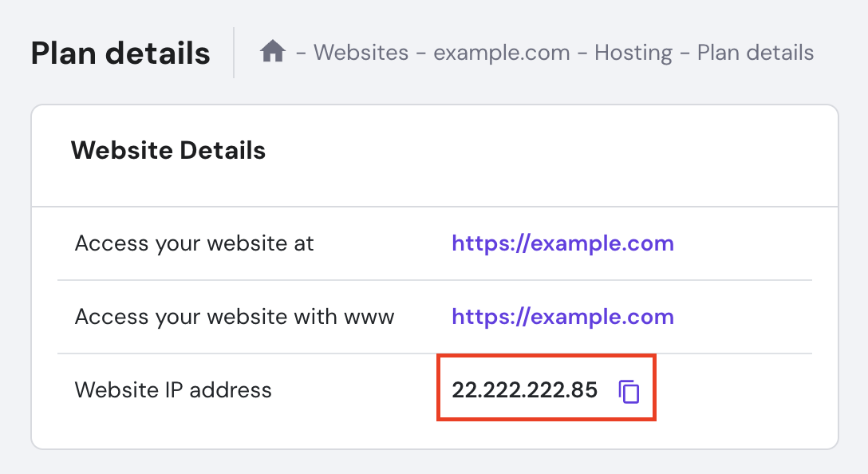Visit example.com from the second row link

[562, 316]
